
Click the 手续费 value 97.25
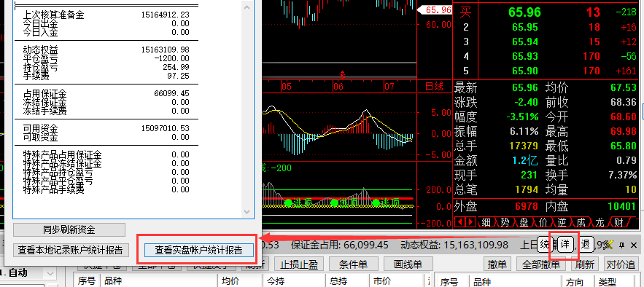(x=177, y=76)
